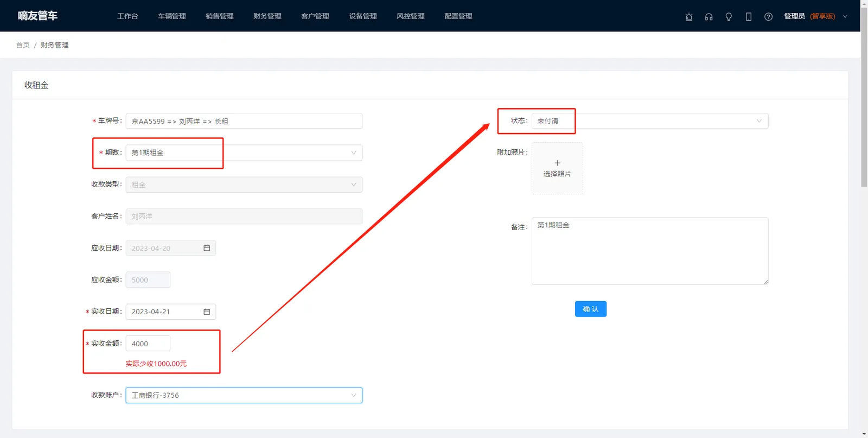The image size is (868, 438).
Task: Click the 客户姓名 field 刘丙洋
Action: tap(244, 216)
